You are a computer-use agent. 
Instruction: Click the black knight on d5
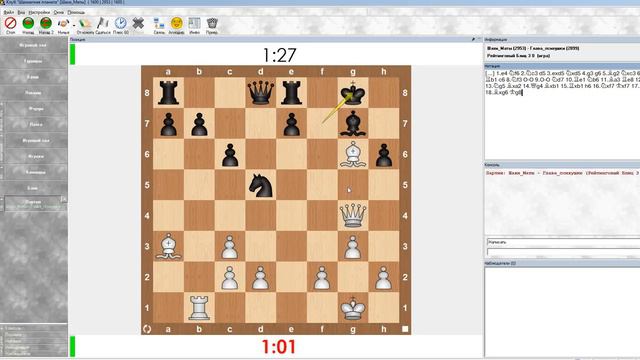(x=260, y=185)
